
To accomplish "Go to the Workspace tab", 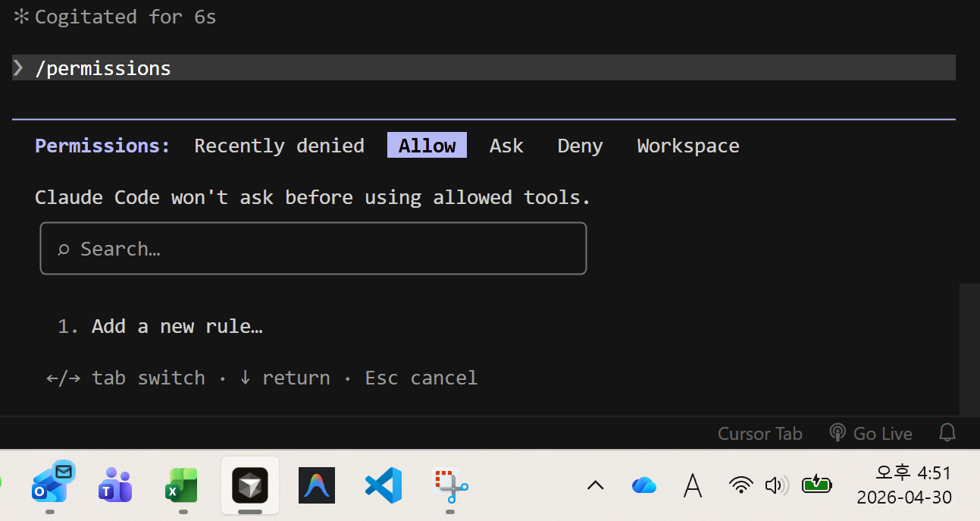I will point(688,146).
